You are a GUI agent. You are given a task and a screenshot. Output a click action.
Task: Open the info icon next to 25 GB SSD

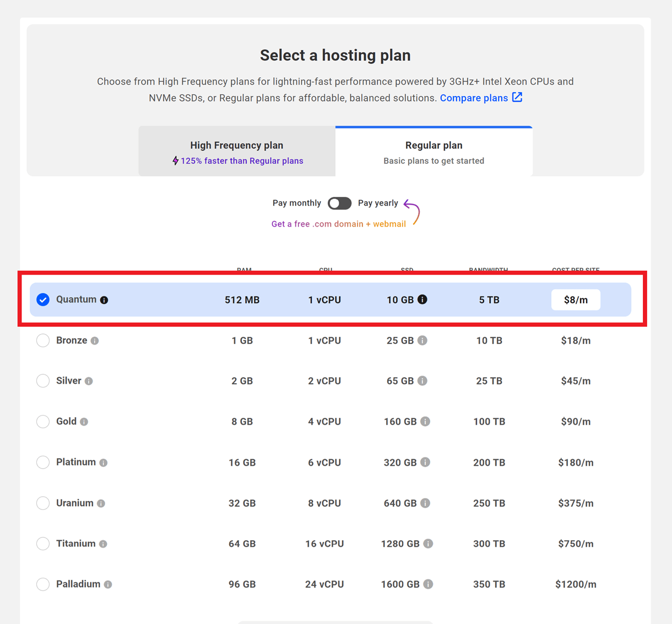pos(422,340)
